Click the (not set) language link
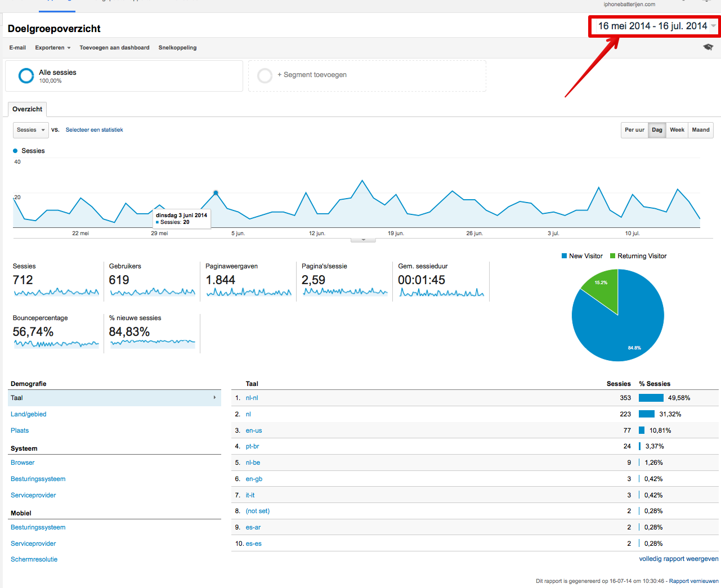721x588 pixels. 258,511
